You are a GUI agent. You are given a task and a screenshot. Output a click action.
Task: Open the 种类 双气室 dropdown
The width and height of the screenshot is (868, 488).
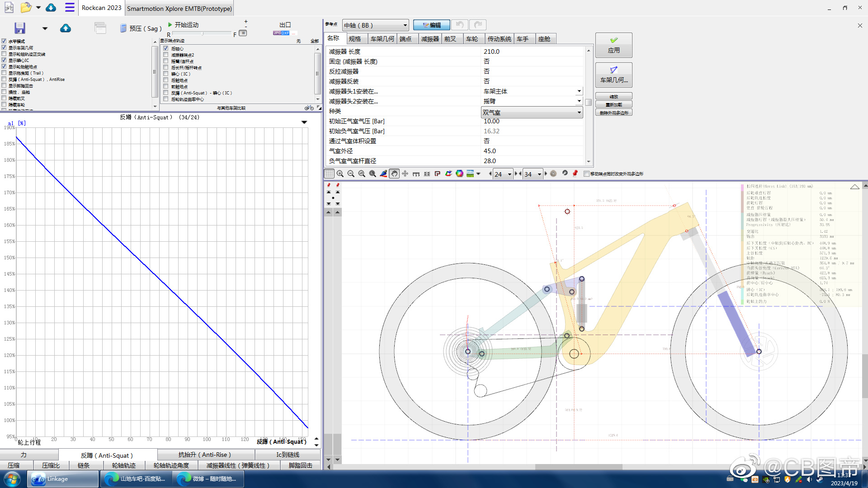[532, 113]
